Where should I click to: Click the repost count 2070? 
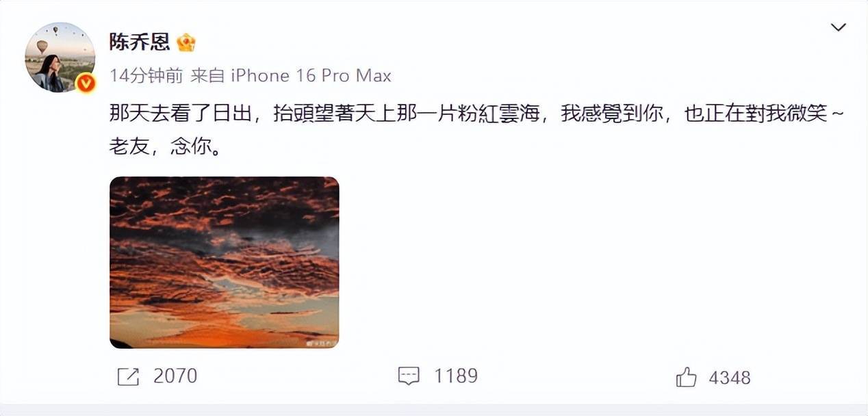[x=175, y=376]
